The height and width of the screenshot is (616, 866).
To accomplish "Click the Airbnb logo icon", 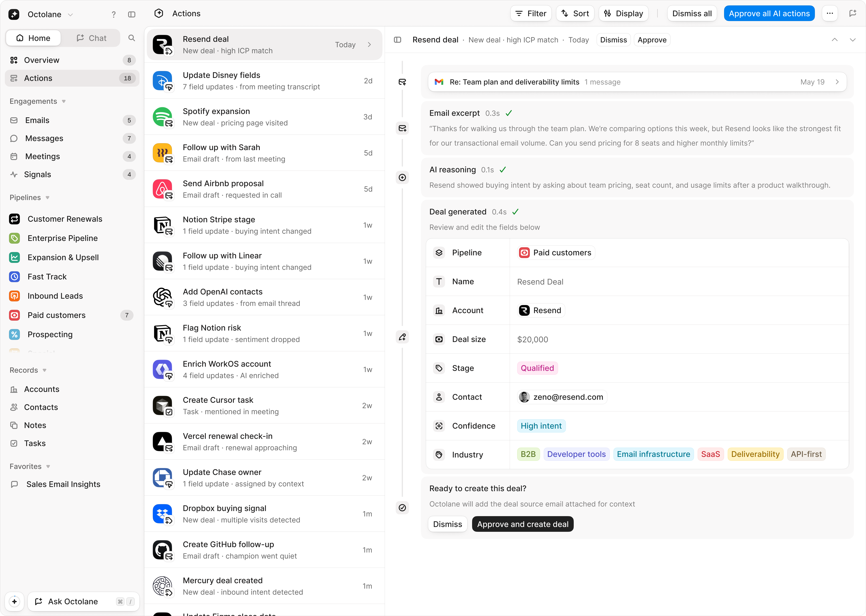I will point(162,189).
